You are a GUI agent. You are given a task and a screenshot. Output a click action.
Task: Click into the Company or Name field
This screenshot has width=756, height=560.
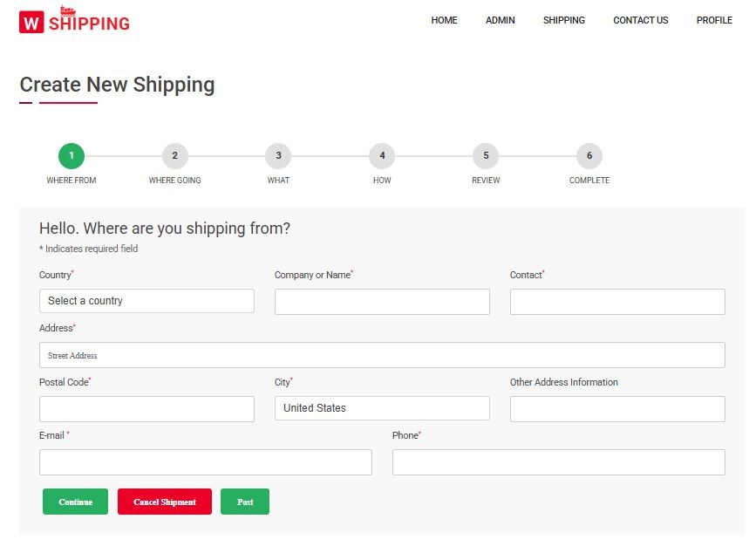coord(382,302)
